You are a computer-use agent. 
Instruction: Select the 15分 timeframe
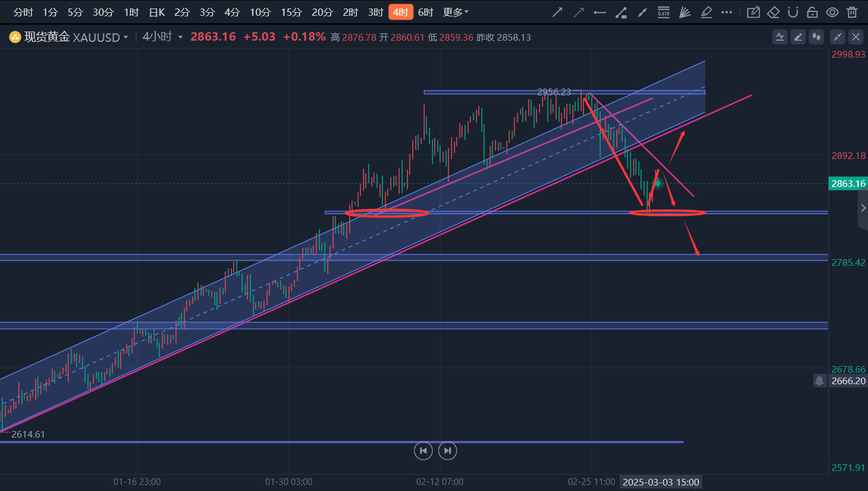(x=291, y=12)
